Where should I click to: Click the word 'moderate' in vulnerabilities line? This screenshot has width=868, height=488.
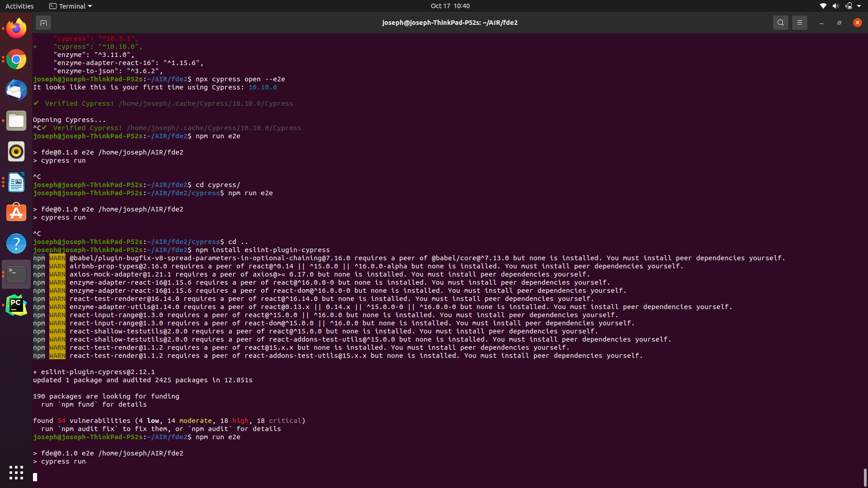point(195,421)
